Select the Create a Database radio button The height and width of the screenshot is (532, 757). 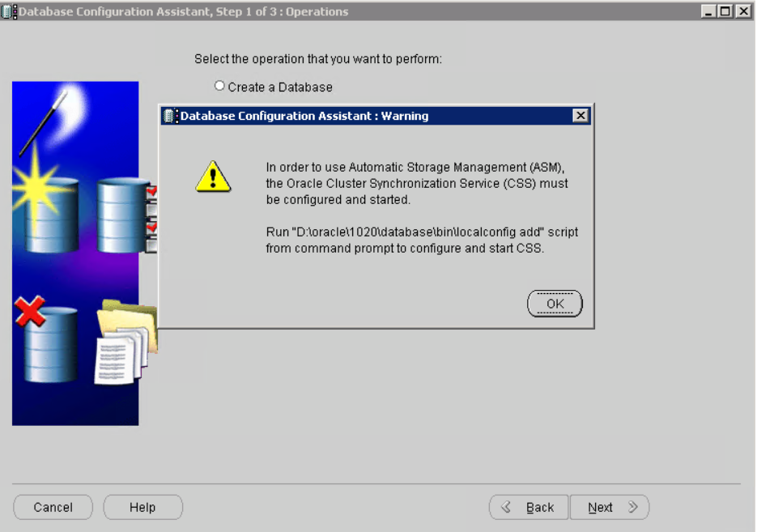tap(219, 85)
